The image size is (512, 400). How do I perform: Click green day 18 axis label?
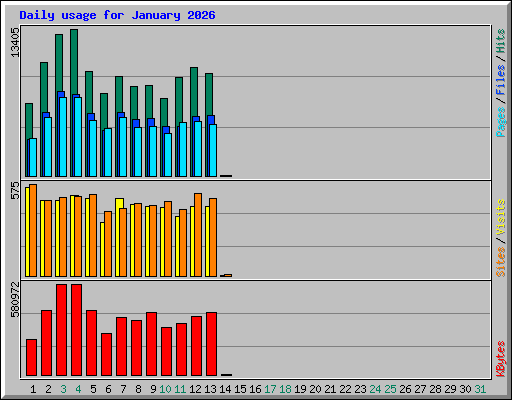coord(285,389)
